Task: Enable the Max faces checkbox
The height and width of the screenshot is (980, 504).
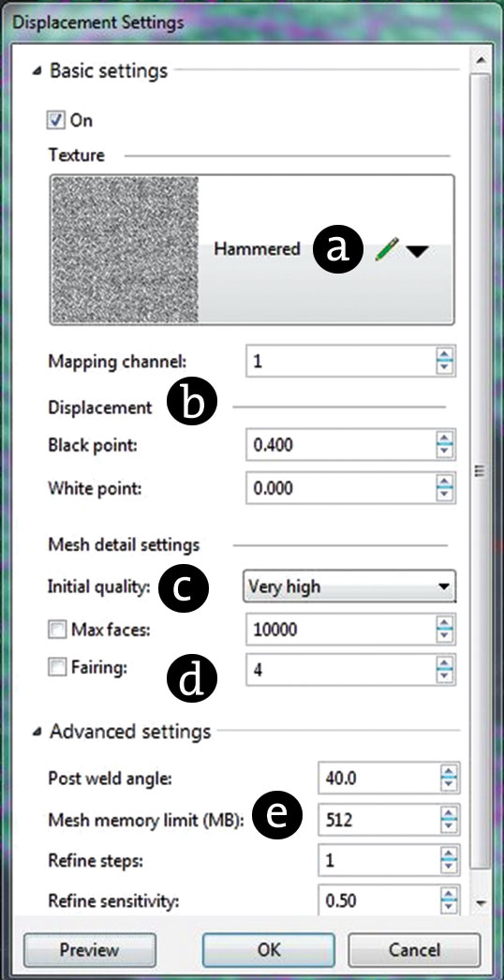Action: pyautogui.click(x=57, y=631)
